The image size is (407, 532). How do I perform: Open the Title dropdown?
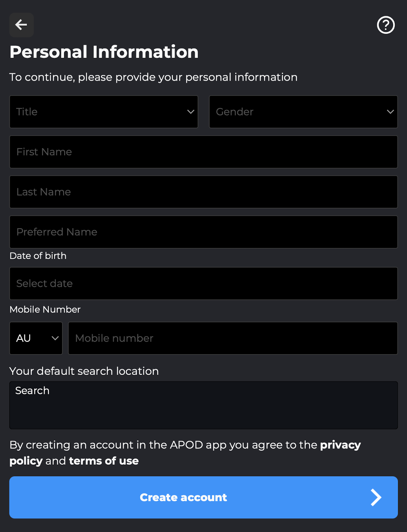click(104, 112)
